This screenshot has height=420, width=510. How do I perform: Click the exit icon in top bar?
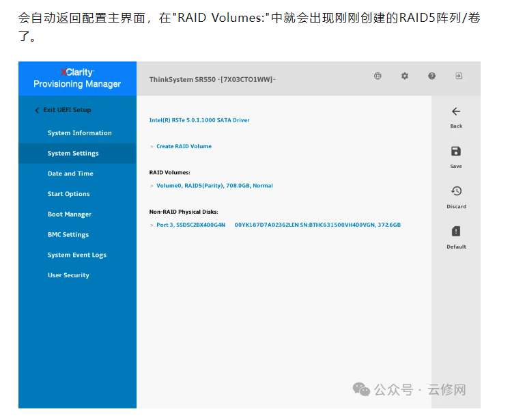tap(459, 76)
